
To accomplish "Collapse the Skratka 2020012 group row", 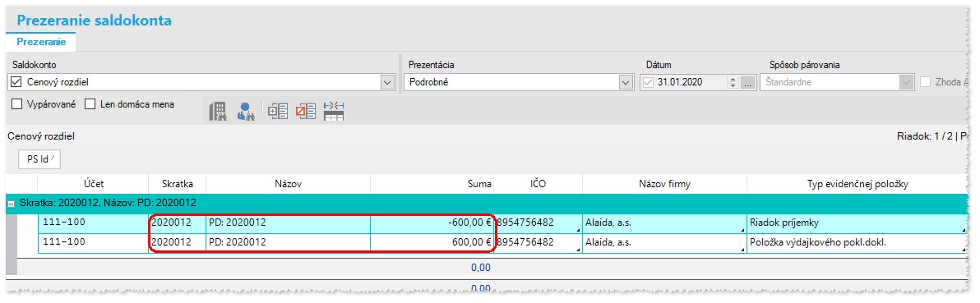I will pos(11,203).
